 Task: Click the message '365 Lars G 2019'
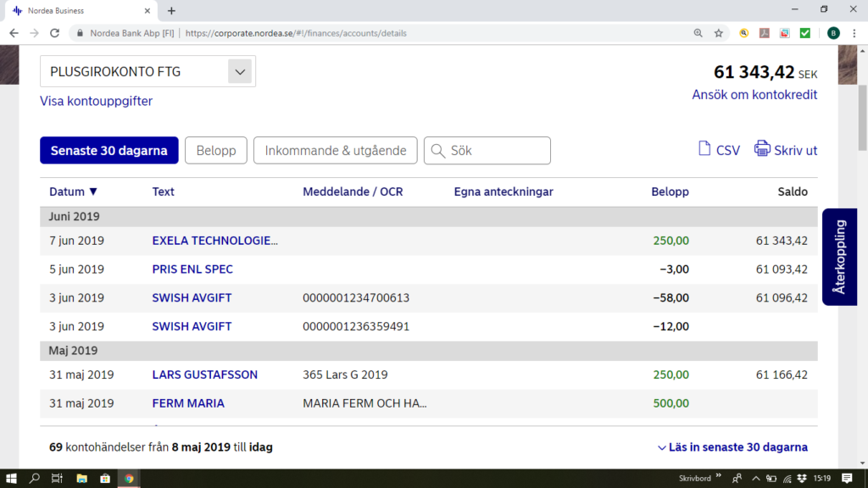point(345,374)
